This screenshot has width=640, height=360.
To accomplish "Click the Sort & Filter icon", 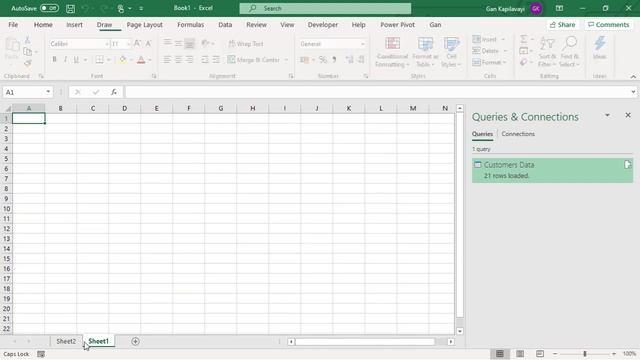I will [x=547, y=44].
